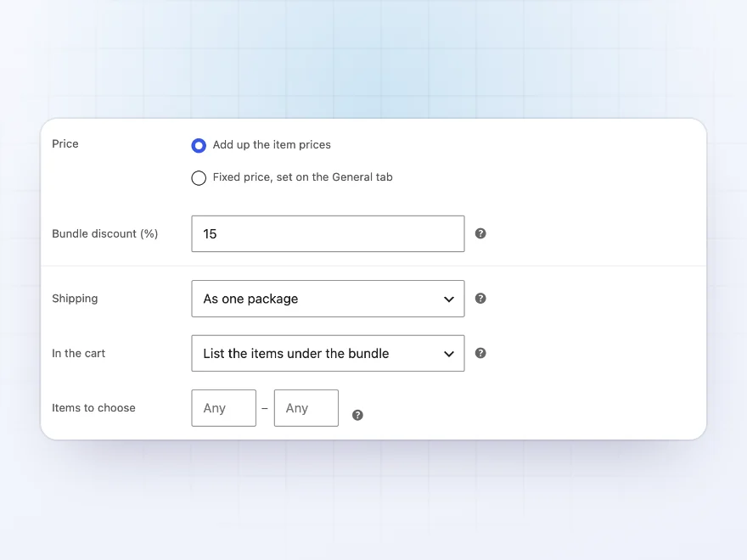Screen dimensions: 747x560
Task: Click the 'Bundle discount (%)' label
Action: point(104,234)
